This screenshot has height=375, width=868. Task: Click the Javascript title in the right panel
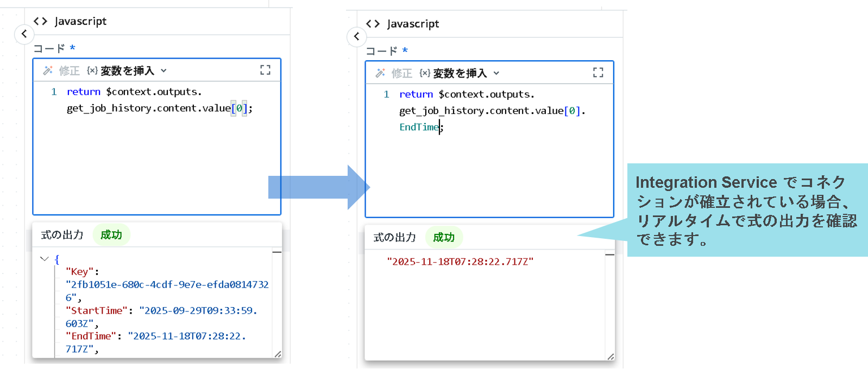pyautogui.click(x=413, y=24)
